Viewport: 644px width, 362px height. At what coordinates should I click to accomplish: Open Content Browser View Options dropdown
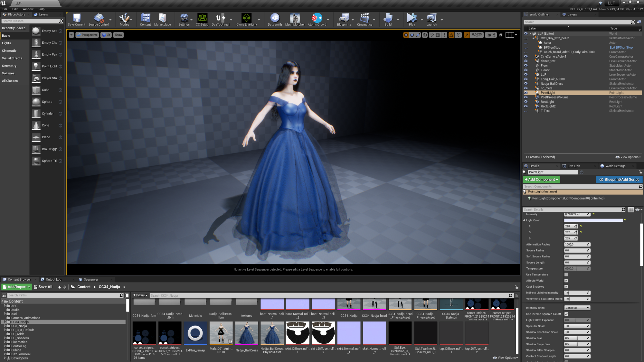coord(506,357)
